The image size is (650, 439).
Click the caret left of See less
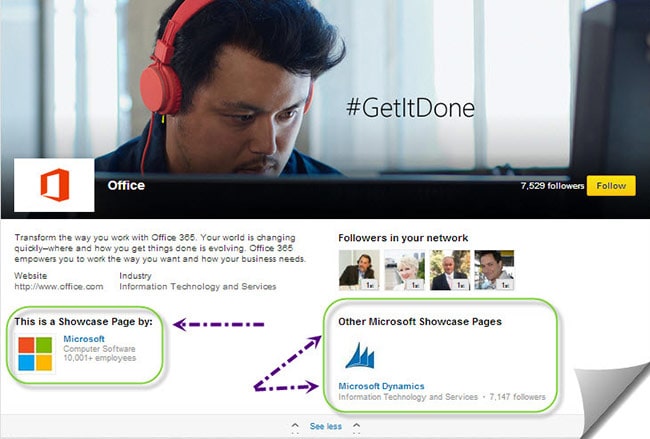click(x=295, y=426)
